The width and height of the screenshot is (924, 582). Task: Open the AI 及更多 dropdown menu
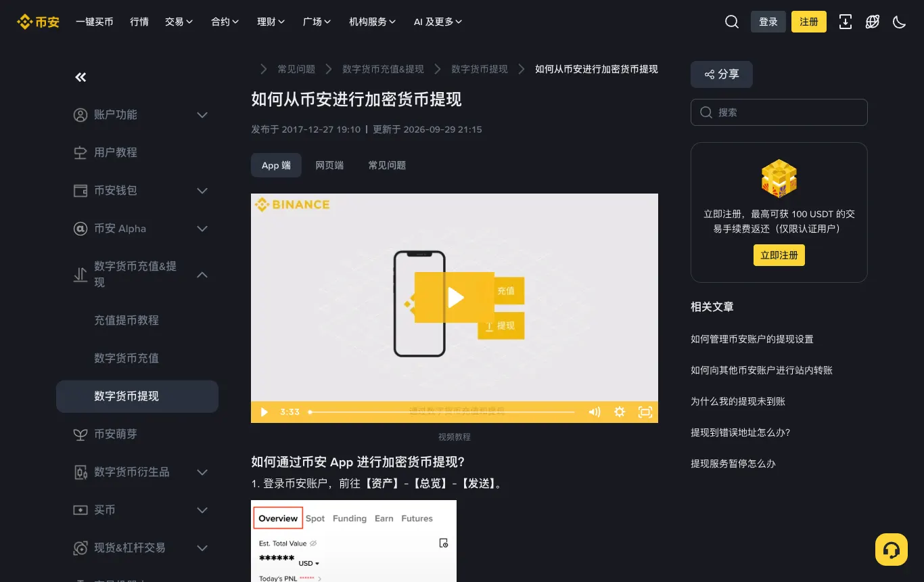438,22
